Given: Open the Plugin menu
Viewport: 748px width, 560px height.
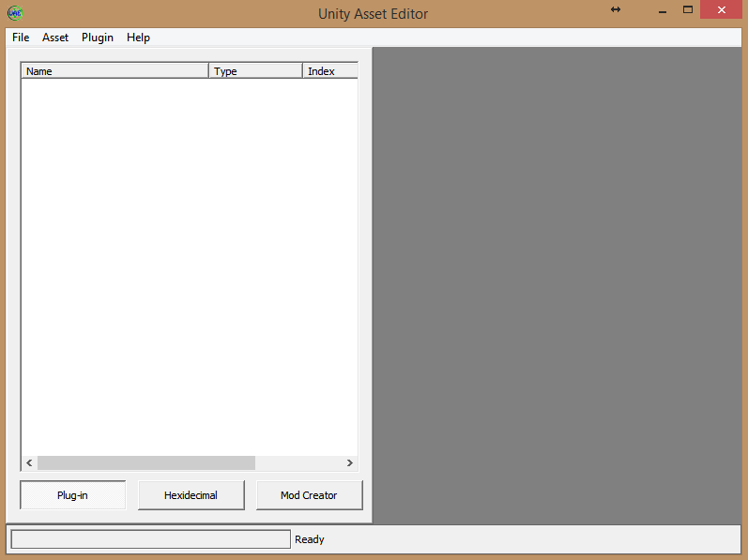Looking at the screenshot, I should click(98, 38).
